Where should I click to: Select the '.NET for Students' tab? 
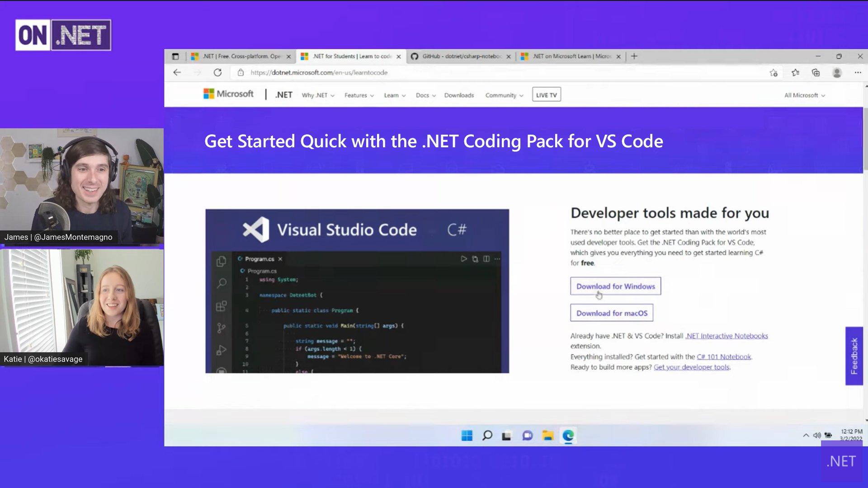351,56
